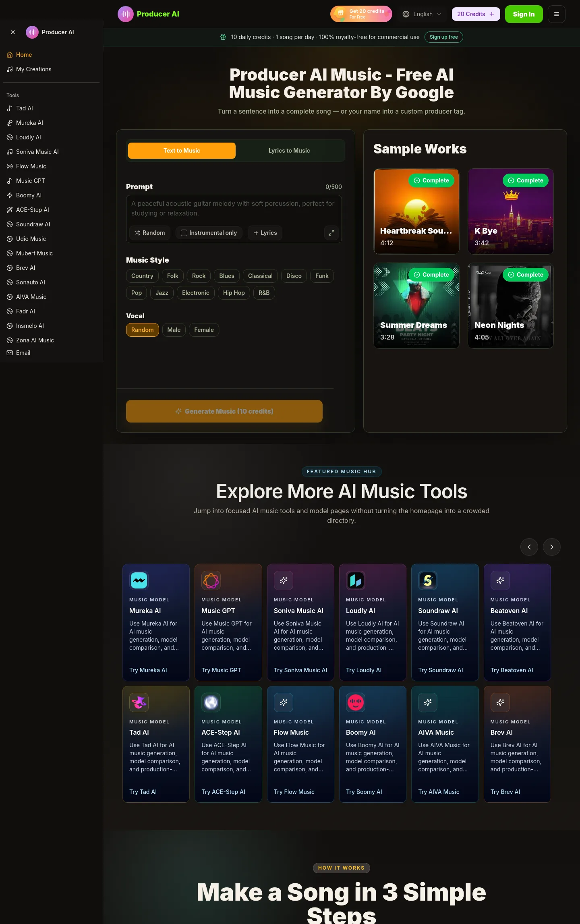Open the Heartbreak Sou... sample thumbnail
The height and width of the screenshot is (924, 580).
tap(416, 211)
